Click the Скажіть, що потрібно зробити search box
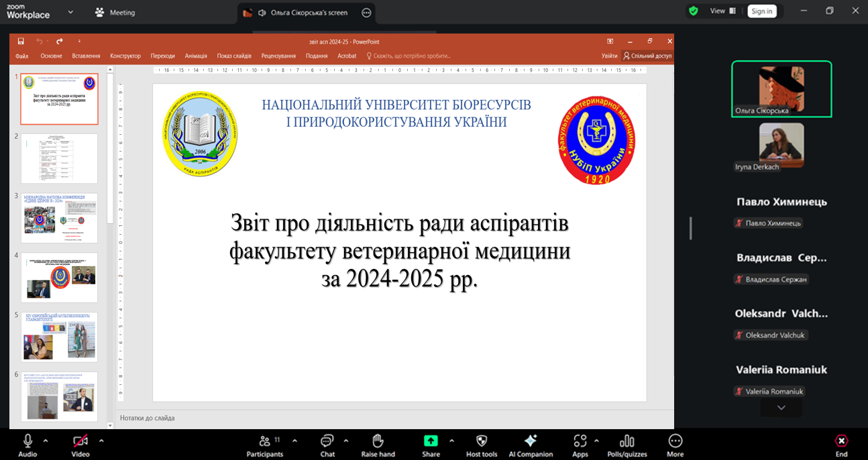The width and height of the screenshot is (868, 460). (409, 56)
